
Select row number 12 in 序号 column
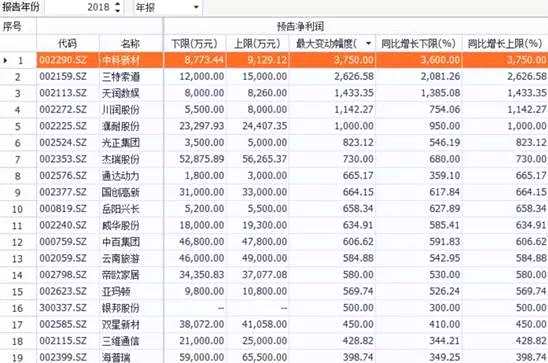(17, 242)
